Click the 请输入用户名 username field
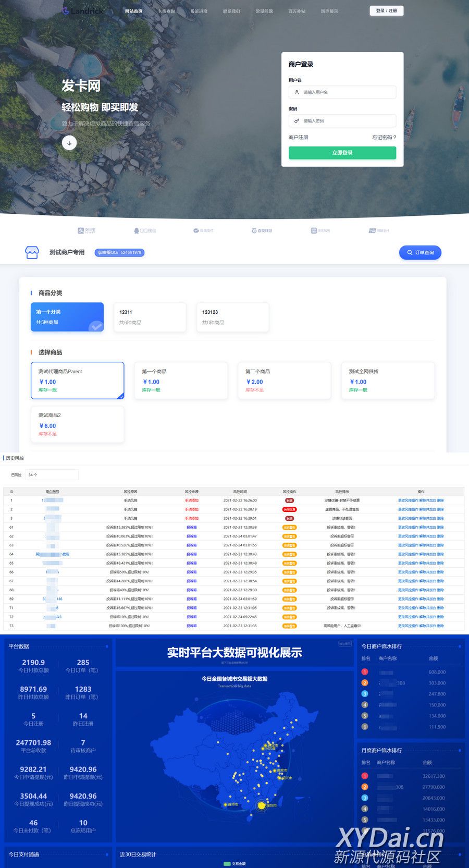This screenshot has width=469, height=868. (342, 92)
